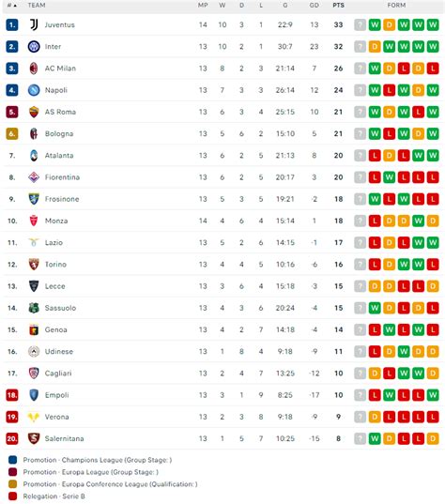
Task: Select the AC Milan crest icon
Action: tap(34, 69)
